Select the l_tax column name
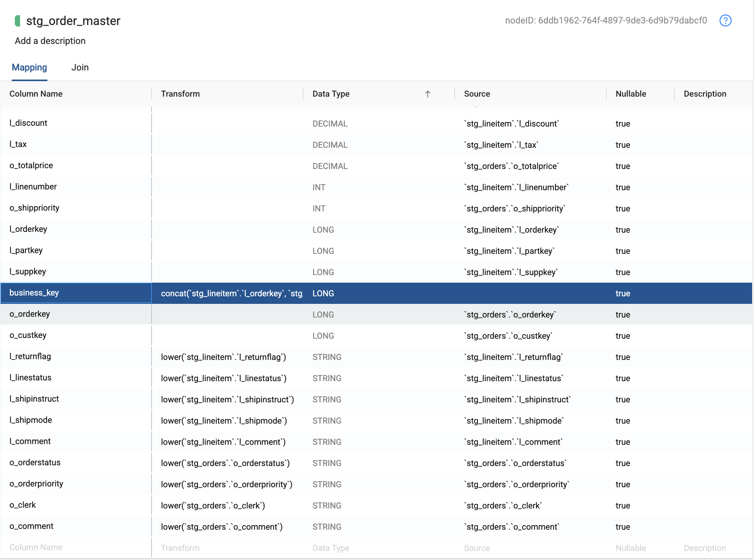The width and height of the screenshot is (754, 560). [x=18, y=144]
